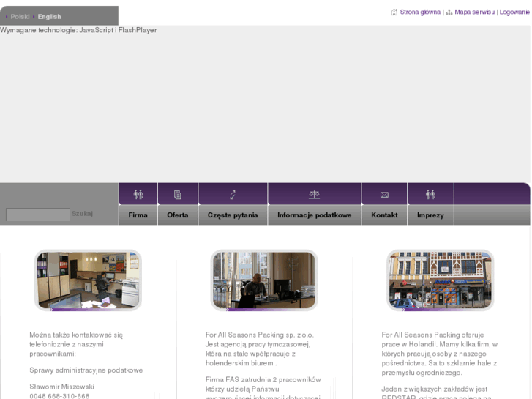Click the sitemap icon beside Mapa serwisu
Image resolution: width=532 pixels, height=399 pixels.
(x=449, y=12)
